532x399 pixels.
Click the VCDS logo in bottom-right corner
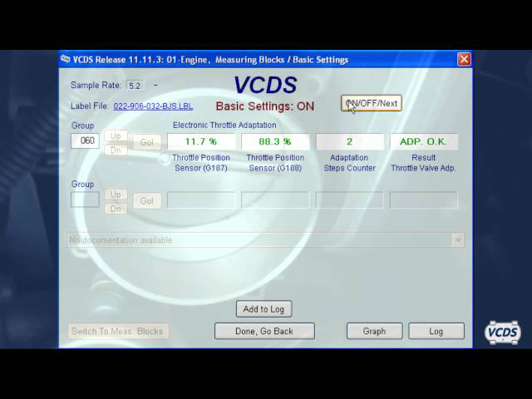[502, 332]
